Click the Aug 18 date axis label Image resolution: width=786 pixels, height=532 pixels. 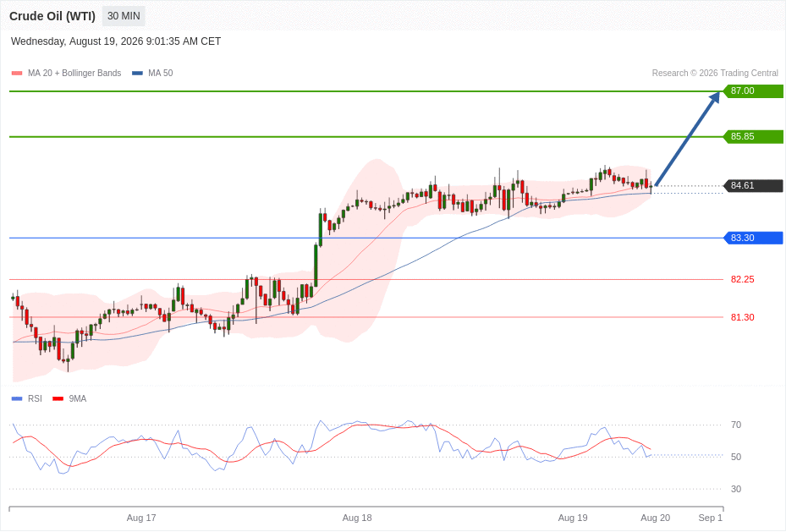[357, 518]
